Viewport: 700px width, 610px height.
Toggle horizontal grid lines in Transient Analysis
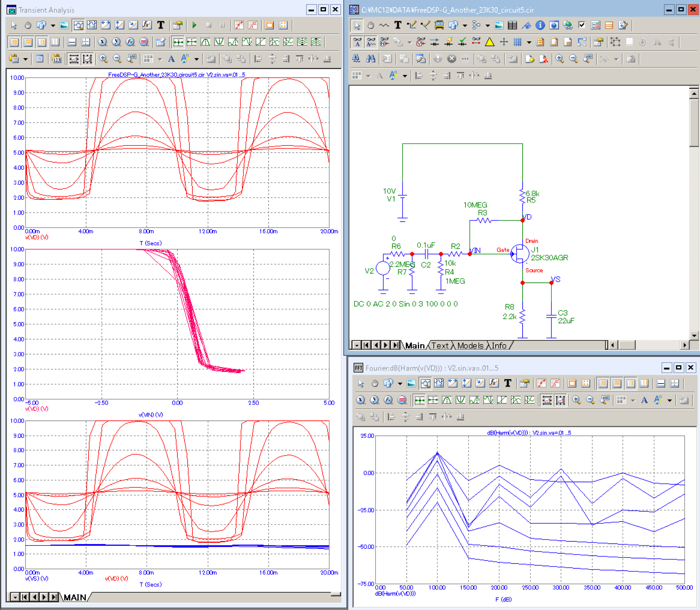[x=28, y=42]
